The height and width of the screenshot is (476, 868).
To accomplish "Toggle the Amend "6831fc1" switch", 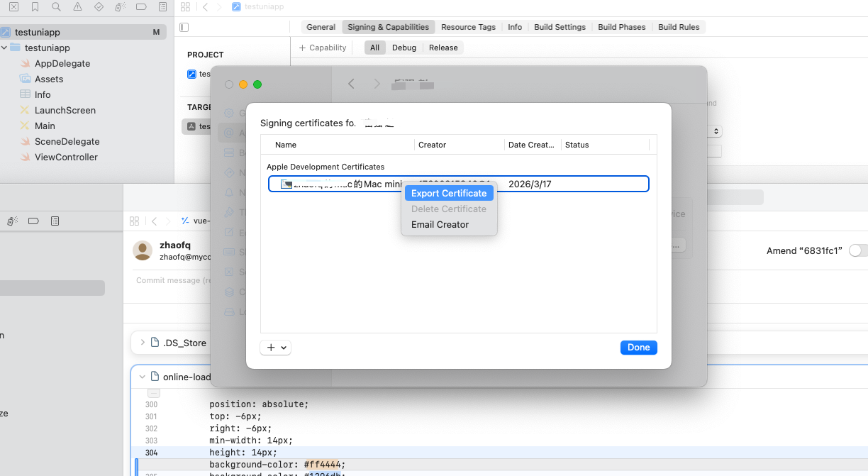I will [857, 250].
